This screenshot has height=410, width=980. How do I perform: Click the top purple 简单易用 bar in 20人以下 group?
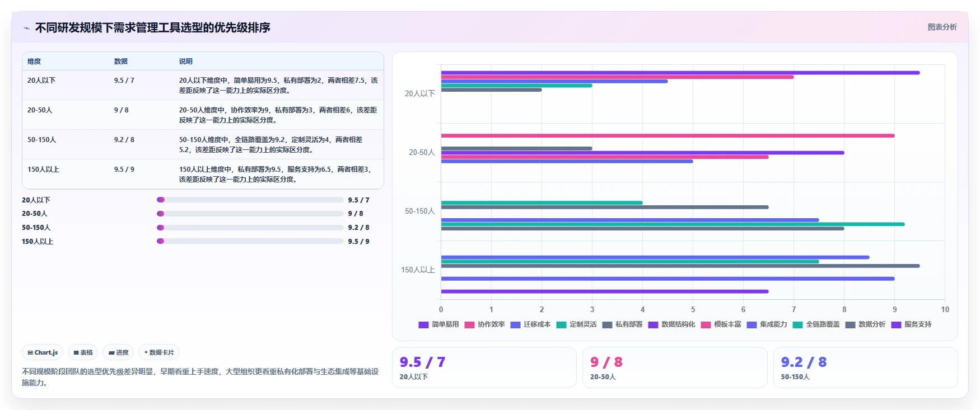(680, 73)
